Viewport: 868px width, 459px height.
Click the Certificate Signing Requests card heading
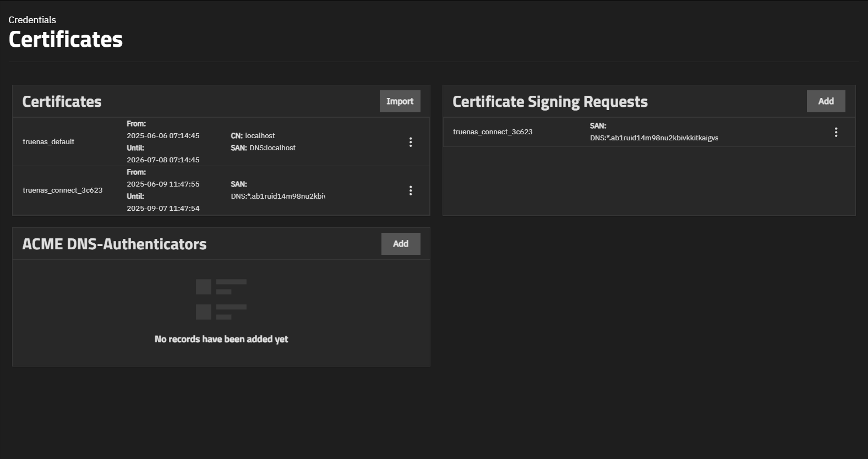tap(549, 102)
